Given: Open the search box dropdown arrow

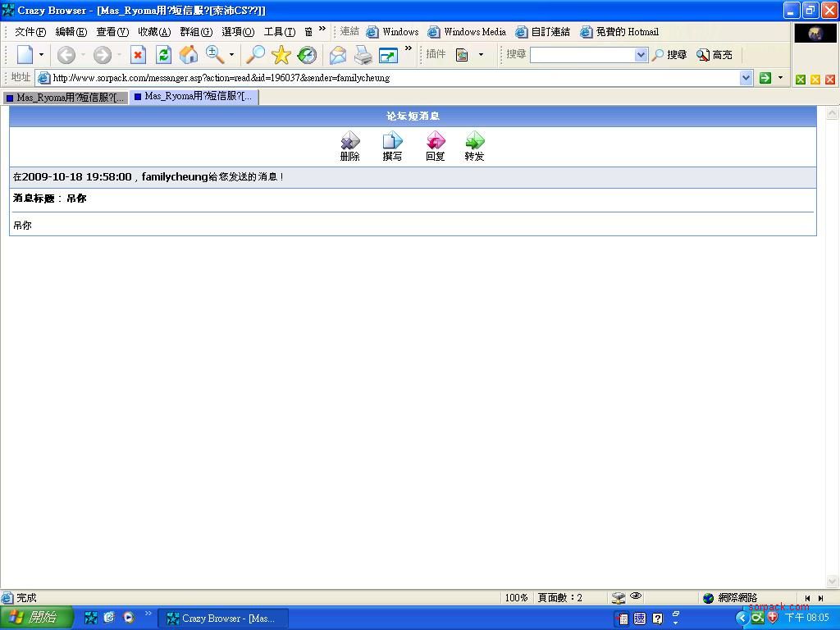Looking at the screenshot, I should pyautogui.click(x=641, y=55).
